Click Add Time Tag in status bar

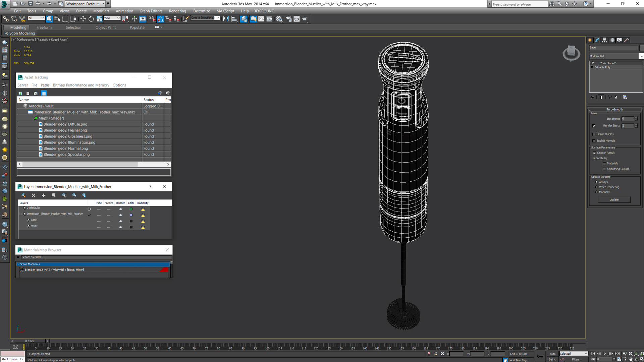(518, 360)
